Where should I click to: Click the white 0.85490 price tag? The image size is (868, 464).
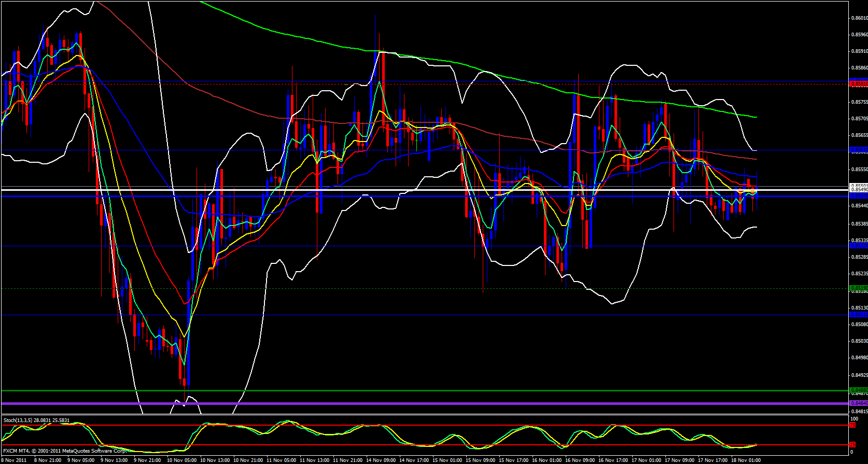[x=859, y=190]
